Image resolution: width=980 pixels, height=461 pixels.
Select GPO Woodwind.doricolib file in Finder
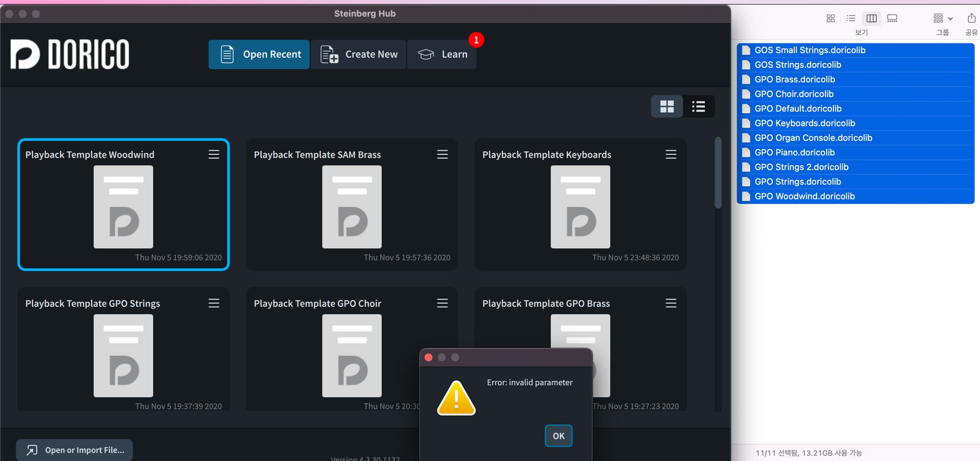[855, 196]
